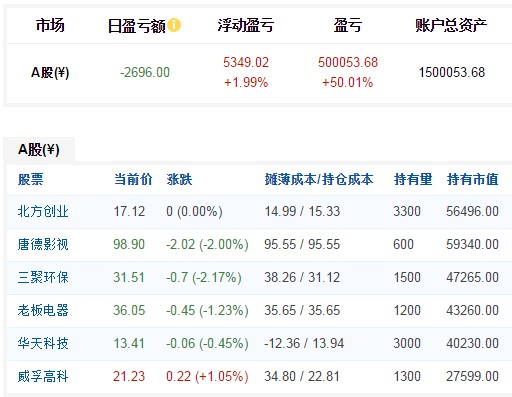Sort by the 股票 column header
Viewport: 512px width, 397px height.
click(x=31, y=179)
